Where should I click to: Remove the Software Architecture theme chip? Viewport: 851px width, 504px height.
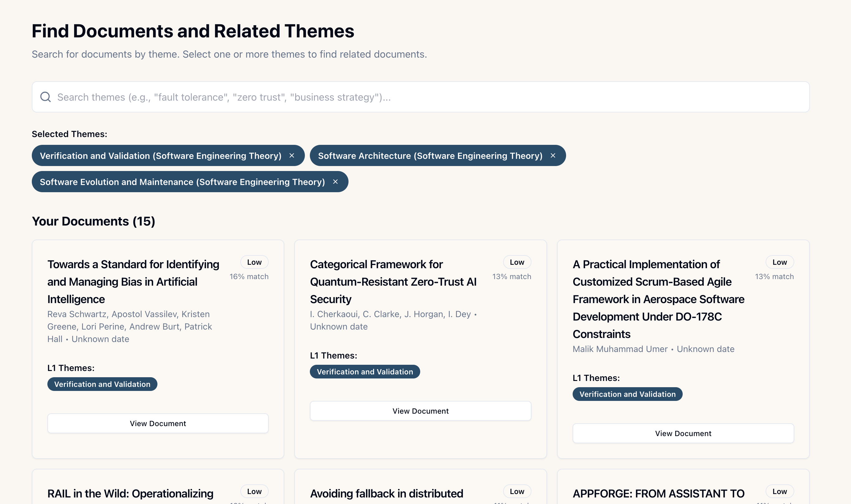tap(553, 155)
